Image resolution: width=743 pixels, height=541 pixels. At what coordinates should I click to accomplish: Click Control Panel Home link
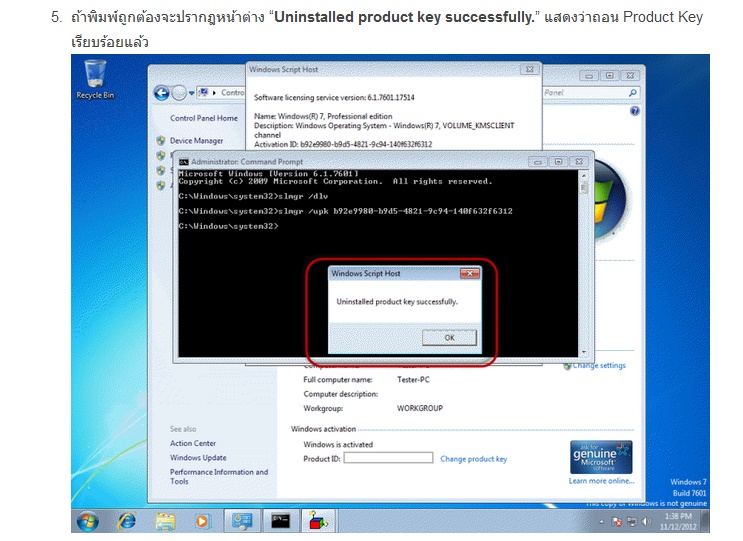(204, 118)
